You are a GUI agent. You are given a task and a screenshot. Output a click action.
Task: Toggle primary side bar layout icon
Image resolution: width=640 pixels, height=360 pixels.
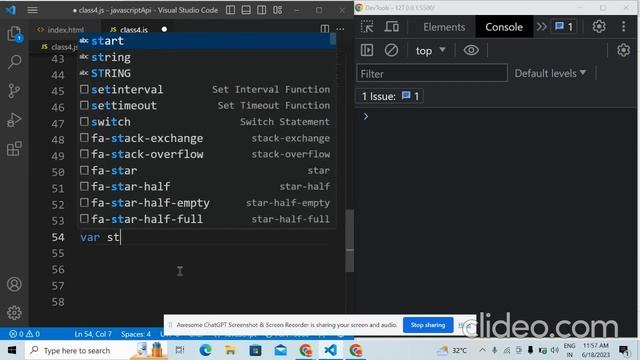231,10
